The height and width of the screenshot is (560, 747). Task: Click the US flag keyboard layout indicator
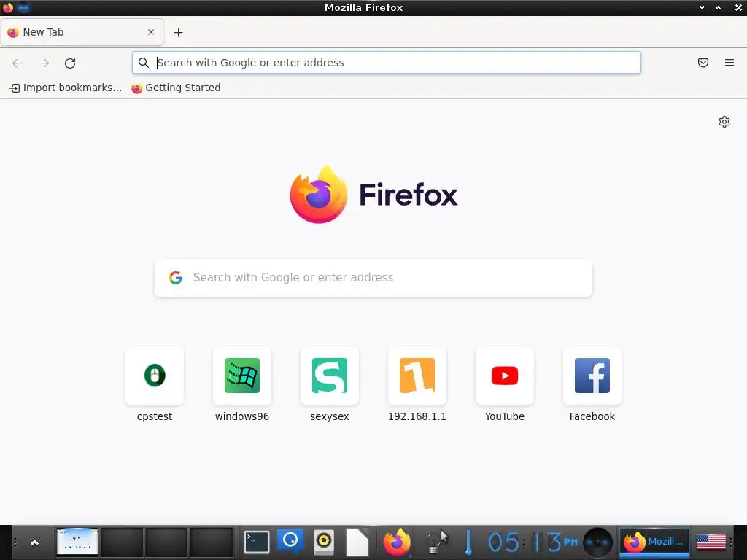711,542
